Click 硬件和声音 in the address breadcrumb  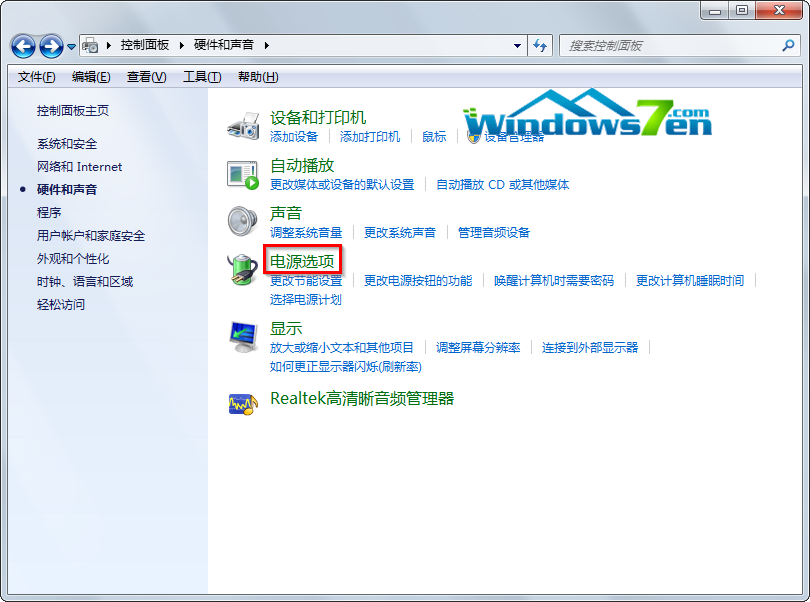click(224, 45)
